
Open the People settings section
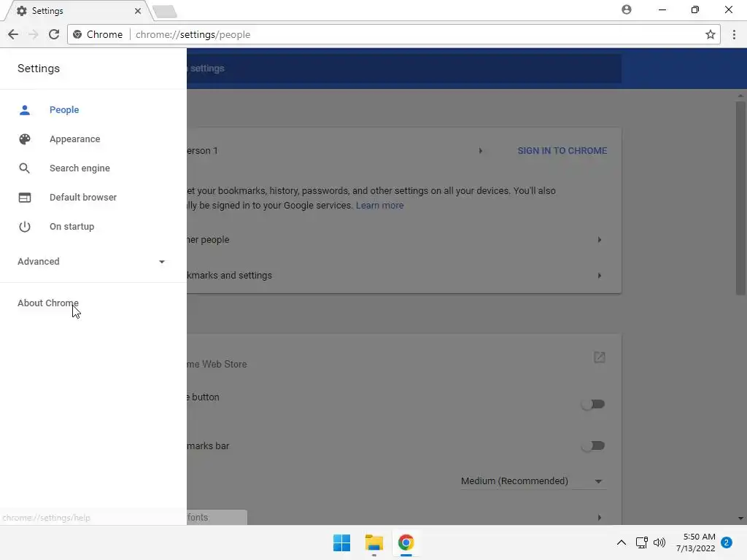[64, 109]
